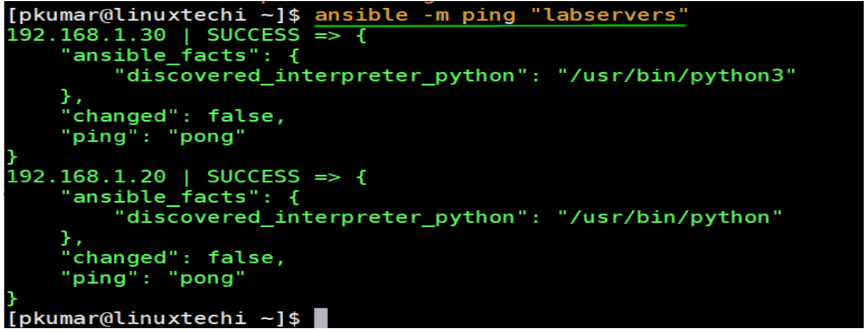The height and width of the screenshot is (332, 868).
Task: Click the "changed": false line for 192.168.1.20
Action: point(172,257)
